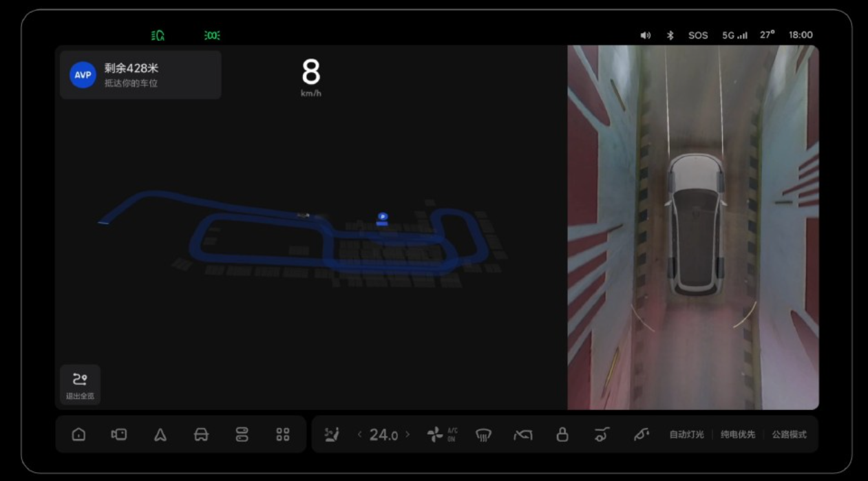The height and width of the screenshot is (481, 868).
Task: Select 自动灯光 auto lights option
Action: (686, 434)
